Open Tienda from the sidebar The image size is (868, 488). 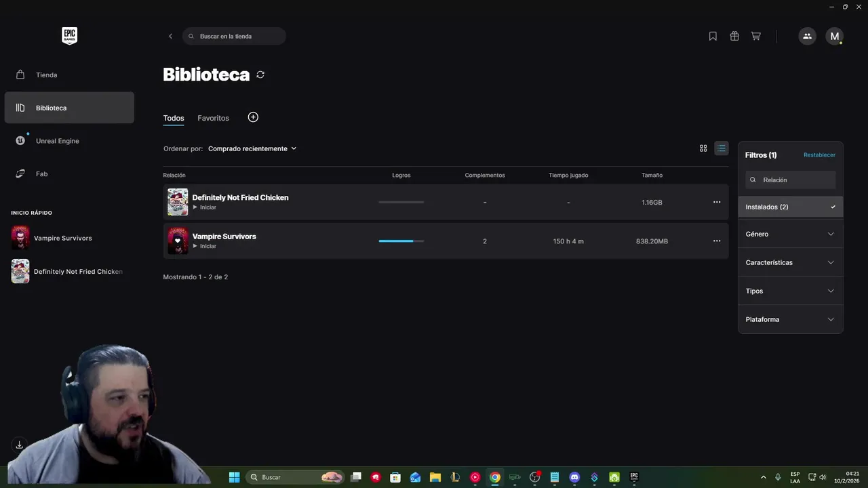[69, 75]
